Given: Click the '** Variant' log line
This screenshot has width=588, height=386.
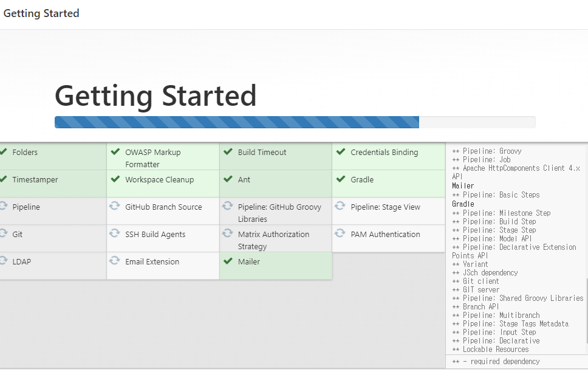Looking at the screenshot, I should (470, 264).
